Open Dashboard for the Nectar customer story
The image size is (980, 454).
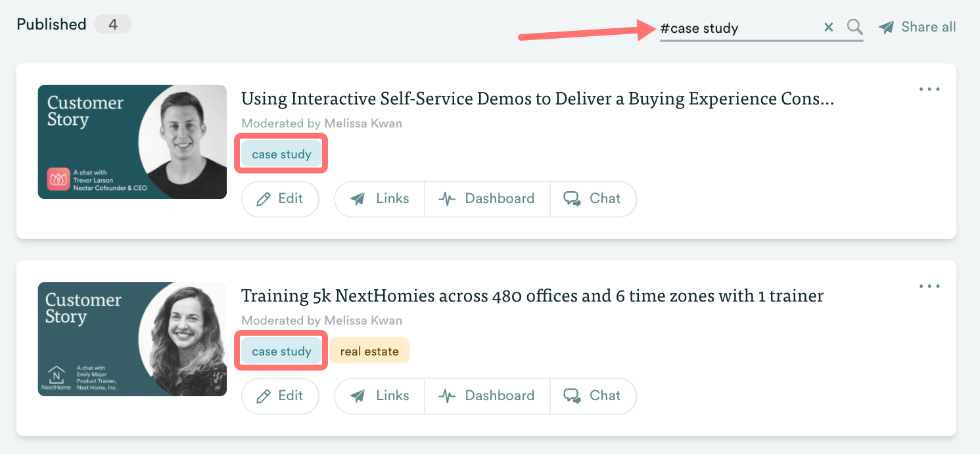[x=486, y=198]
